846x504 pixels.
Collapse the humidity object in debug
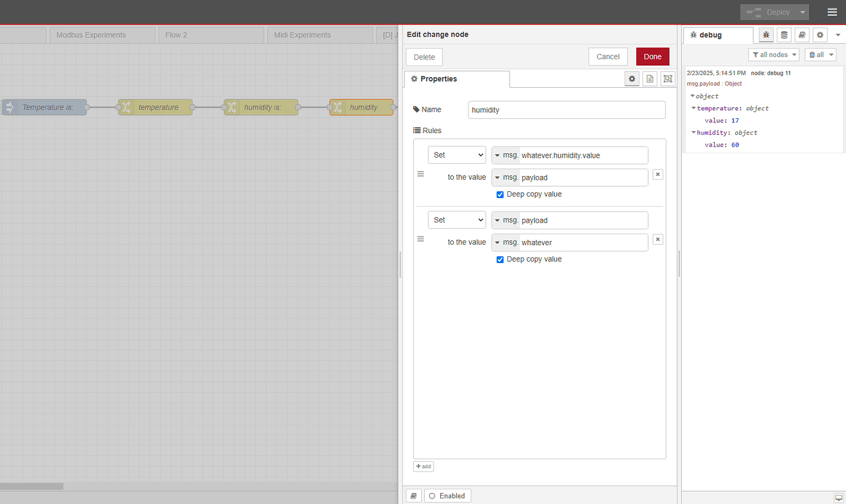pyautogui.click(x=693, y=132)
